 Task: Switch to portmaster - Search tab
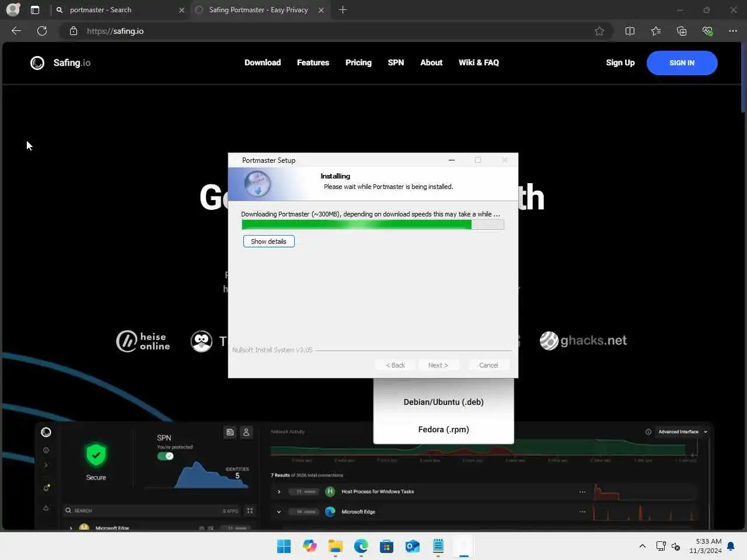tap(120, 10)
